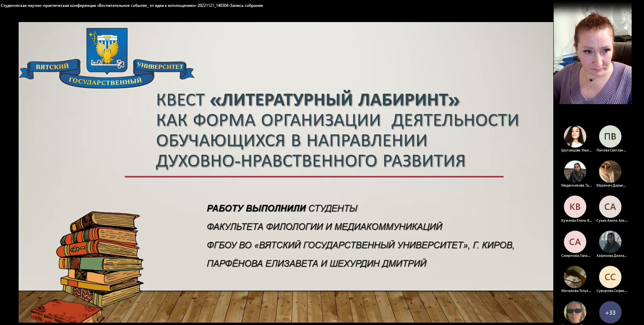Click name label "Маренич Дарья..."
The height and width of the screenshot is (325, 644).
pyautogui.click(x=611, y=185)
